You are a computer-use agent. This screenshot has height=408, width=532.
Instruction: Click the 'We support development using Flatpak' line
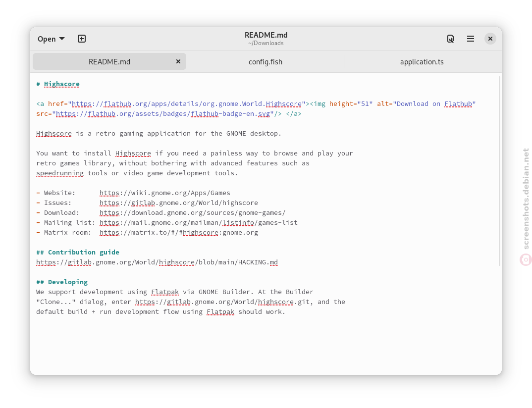pos(175,292)
